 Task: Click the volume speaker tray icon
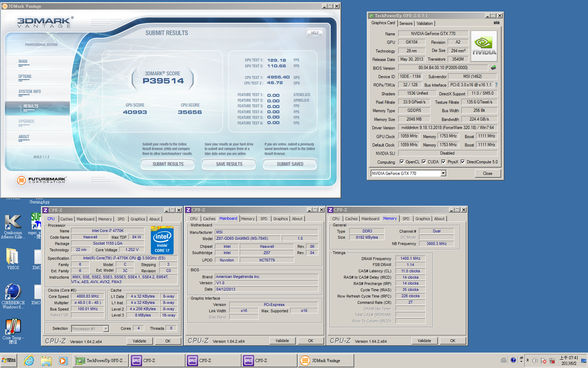(x=535, y=361)
